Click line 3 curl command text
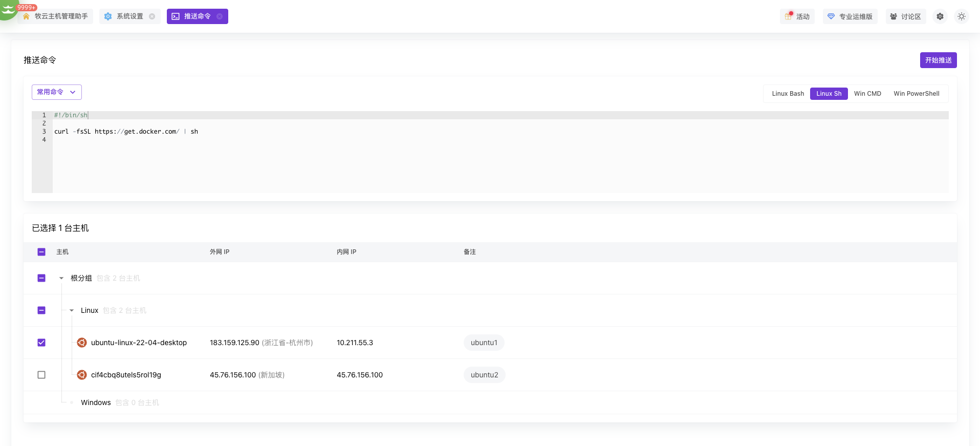980x446 pixels. pyautogui.click(x=126, y=132)
